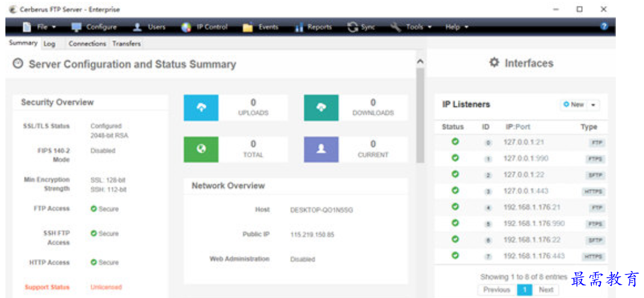Click the HTTP Access Secure check icon
This screenshot has height=298, width=644.
94,262
